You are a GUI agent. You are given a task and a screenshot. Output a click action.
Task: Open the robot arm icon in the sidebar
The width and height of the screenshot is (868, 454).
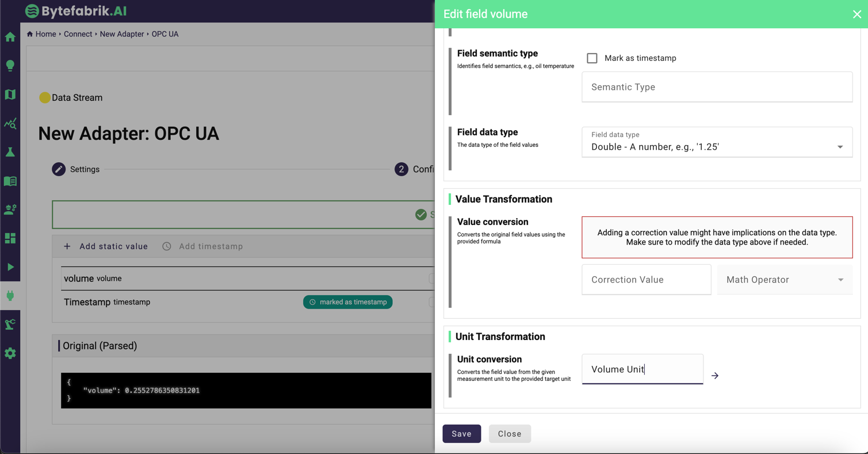[x=10, y=325]
